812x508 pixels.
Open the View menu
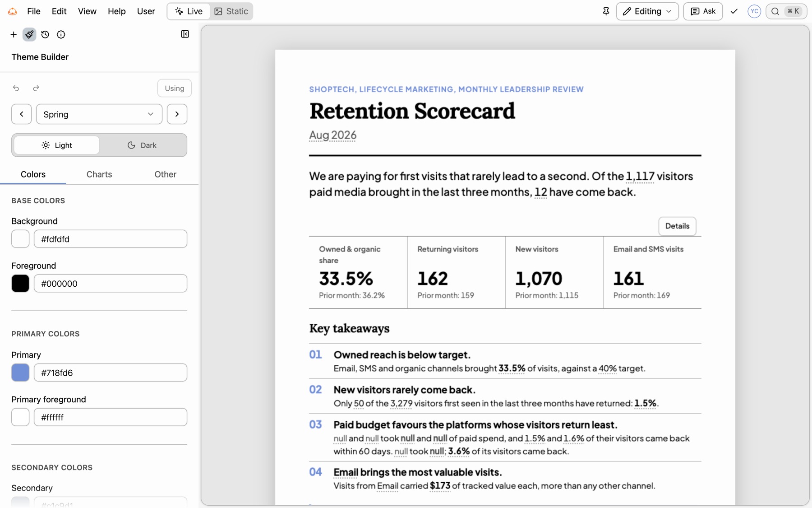coord(87,11)
